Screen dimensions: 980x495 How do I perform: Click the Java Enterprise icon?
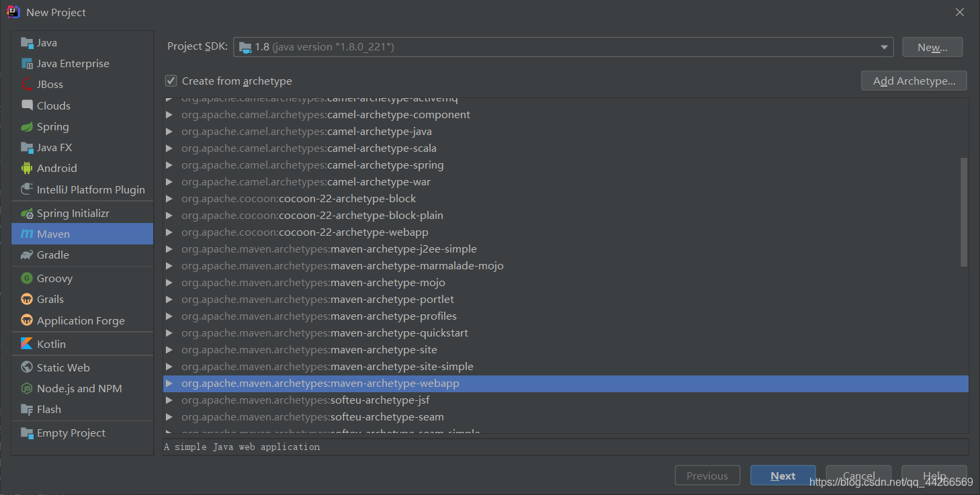[x=27, y=63]
